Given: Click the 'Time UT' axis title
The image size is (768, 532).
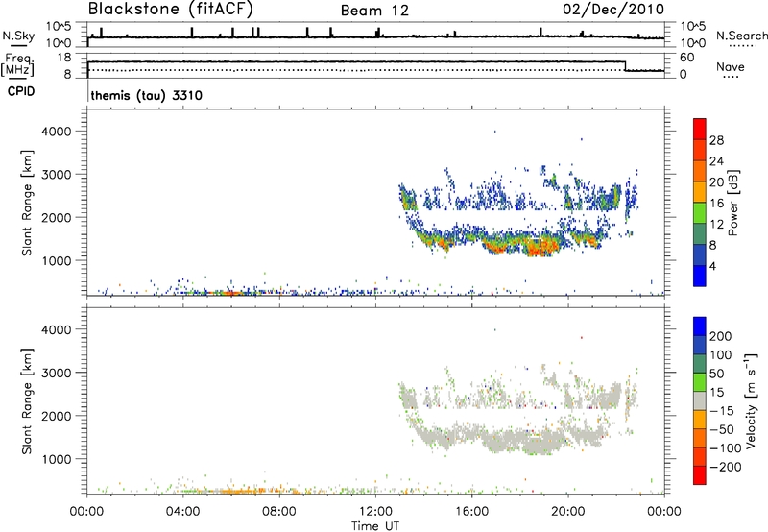Looking at the screenshot, I should click(x=375, y=526).
